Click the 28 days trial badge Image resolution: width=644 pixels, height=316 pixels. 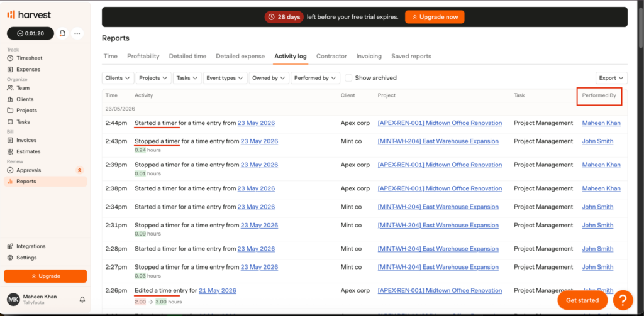pos(284,17)
